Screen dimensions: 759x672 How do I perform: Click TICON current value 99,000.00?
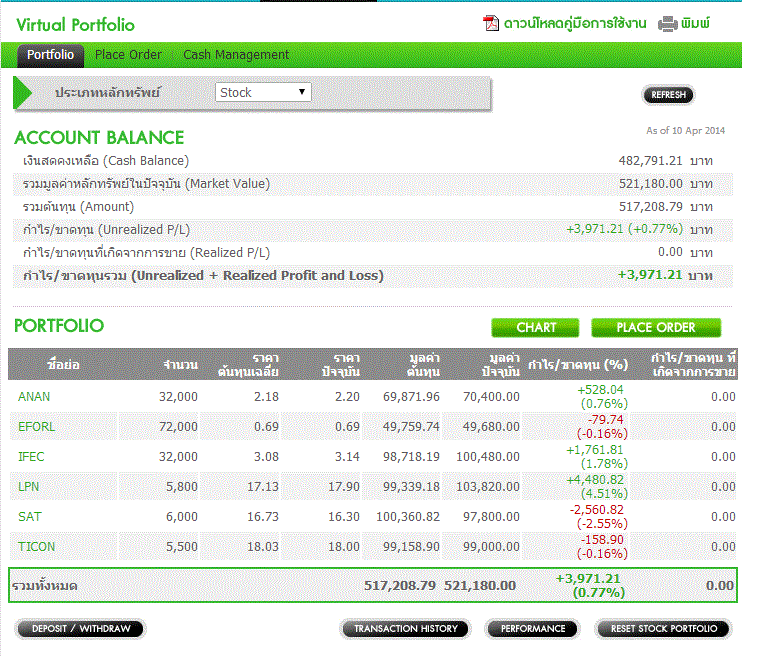[491, 547]
